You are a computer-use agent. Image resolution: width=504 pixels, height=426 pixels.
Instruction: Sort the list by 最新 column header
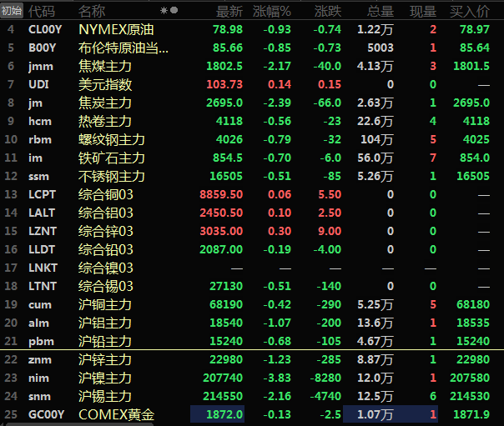(229, 11)
